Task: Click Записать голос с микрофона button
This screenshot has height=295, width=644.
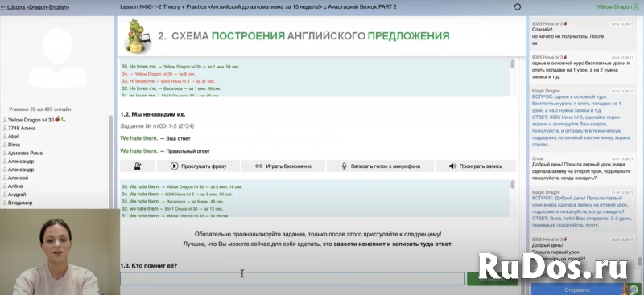Action: click(x=380, y=166)
